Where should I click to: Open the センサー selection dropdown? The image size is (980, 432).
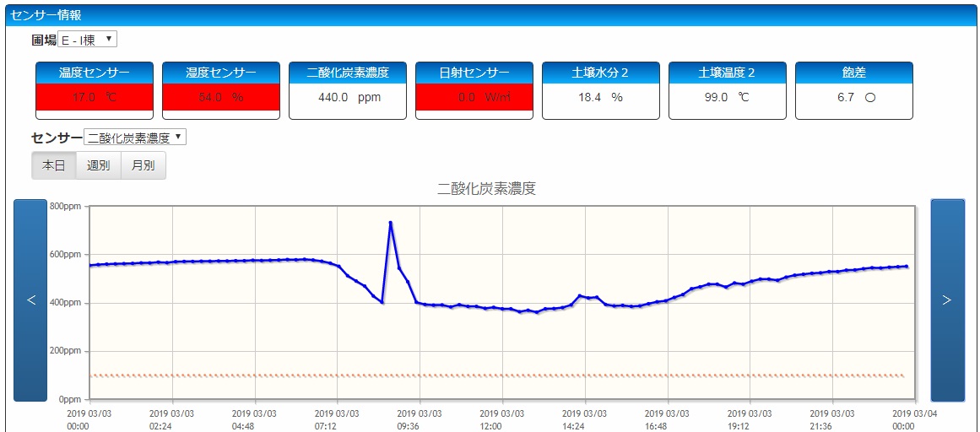[x=135, y=138]
